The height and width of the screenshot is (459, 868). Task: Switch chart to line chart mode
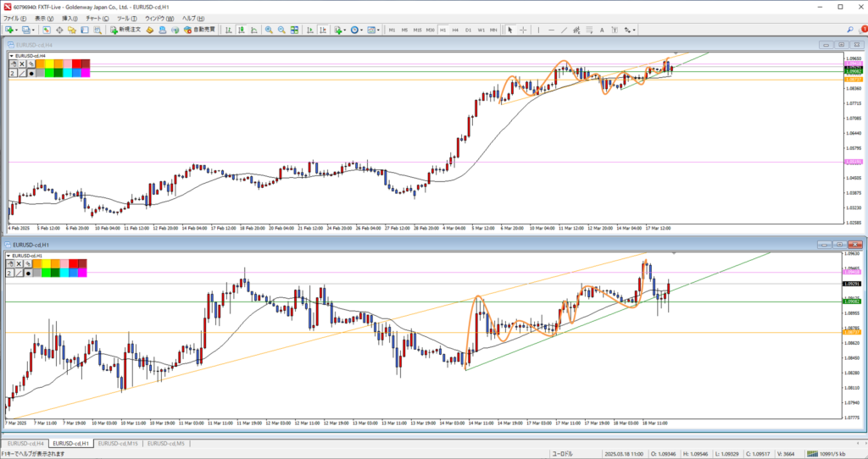coord(253,30)
